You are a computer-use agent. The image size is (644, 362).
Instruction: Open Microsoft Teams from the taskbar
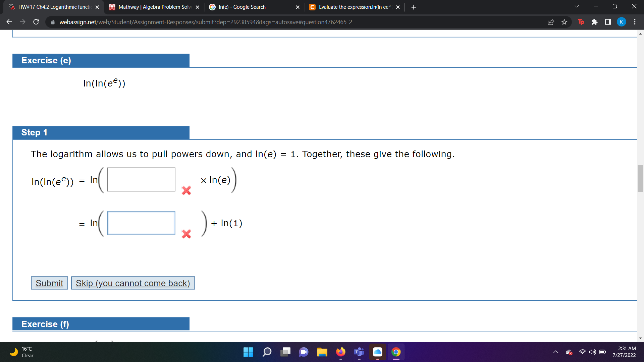359,352
